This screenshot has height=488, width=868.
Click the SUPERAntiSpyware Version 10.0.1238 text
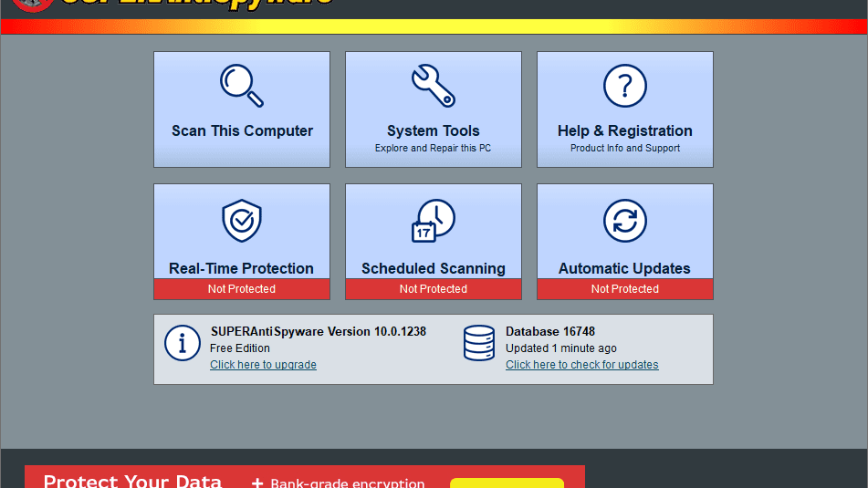[x=319, y=331]
